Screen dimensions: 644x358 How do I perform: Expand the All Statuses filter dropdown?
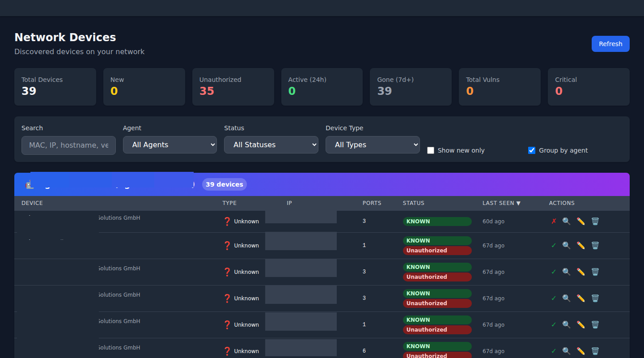(271, 145)
